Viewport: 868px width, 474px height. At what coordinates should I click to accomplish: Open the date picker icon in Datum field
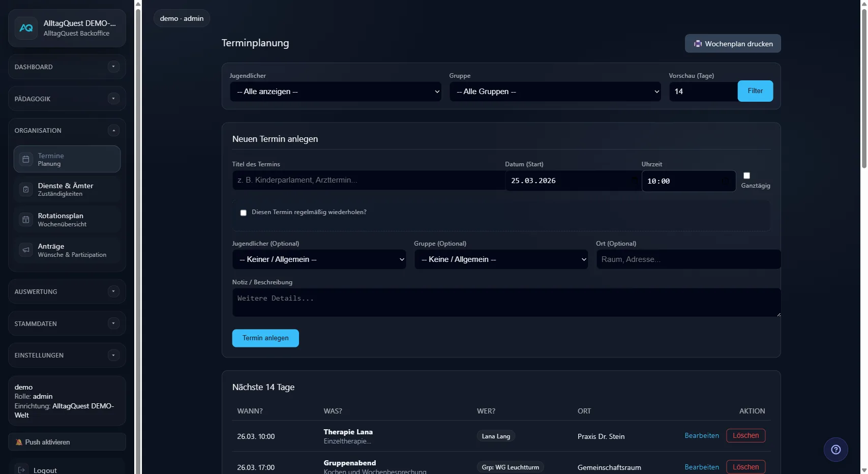click(634, 181)
